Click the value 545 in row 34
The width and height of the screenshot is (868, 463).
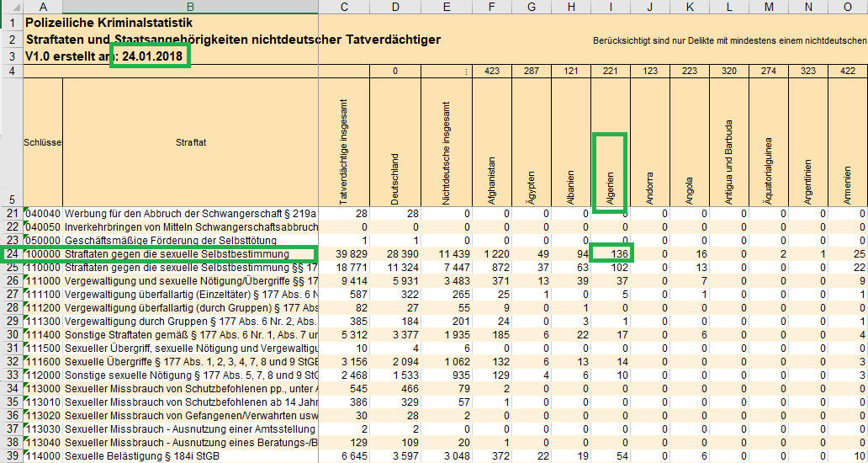pyautogui.click(x=344, y=388)
